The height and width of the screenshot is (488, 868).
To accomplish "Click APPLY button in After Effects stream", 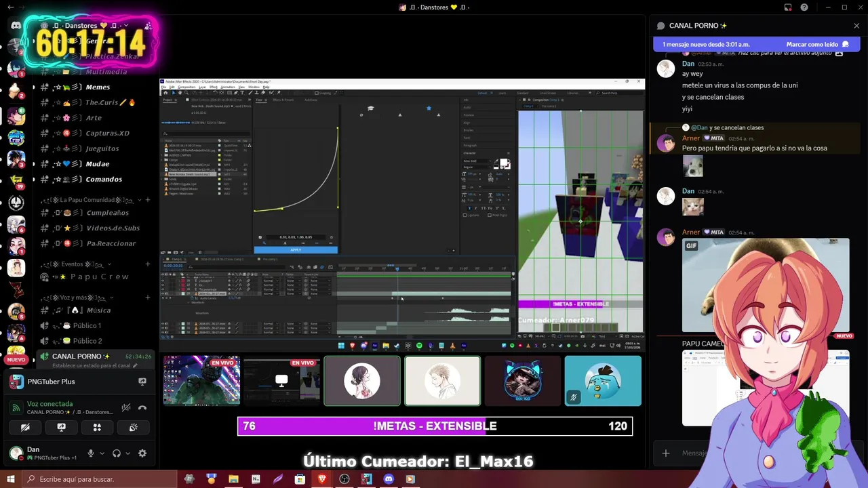I will click(x=296, y=249).
